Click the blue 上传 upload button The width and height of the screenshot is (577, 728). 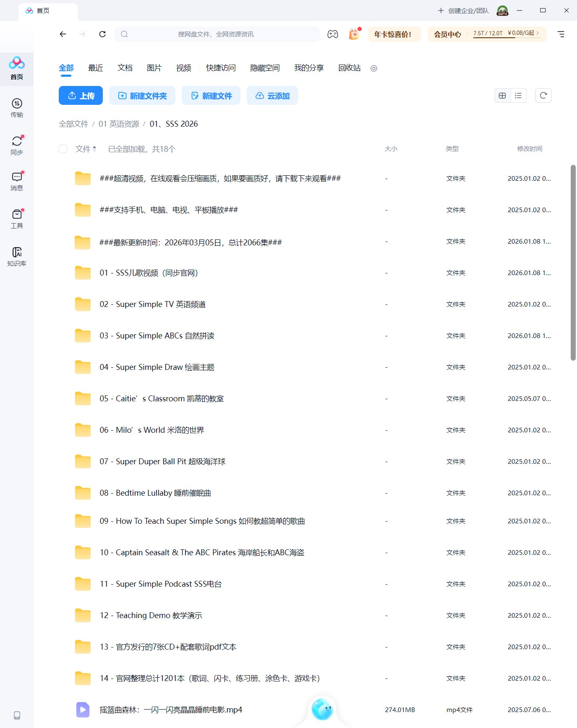pyautogui.click(x=81, y=96)
